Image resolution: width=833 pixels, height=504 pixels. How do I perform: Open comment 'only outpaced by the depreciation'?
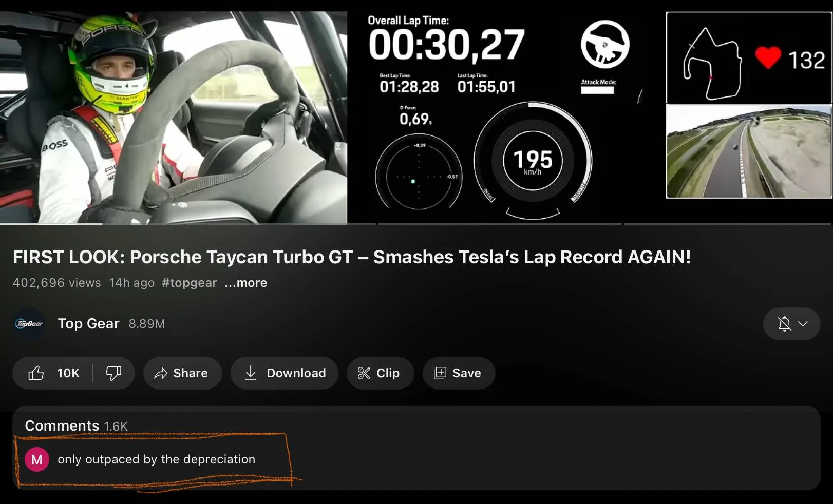point(156,459)
